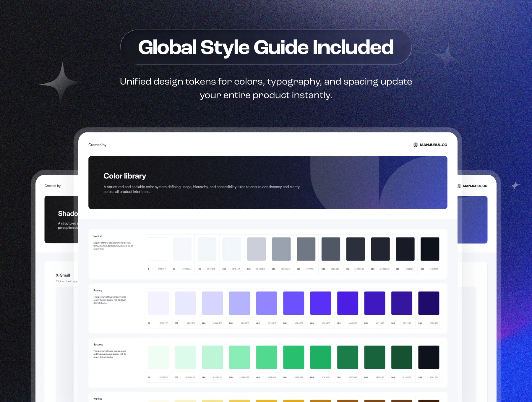Viewport: 532px width, 402px height.
Task: Choose the Neutral 950 near-black swatch
Action: (430, 249)
